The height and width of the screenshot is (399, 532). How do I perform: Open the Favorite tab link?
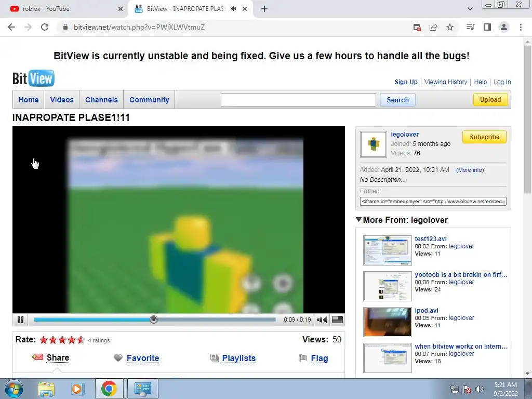pos(143,358)
